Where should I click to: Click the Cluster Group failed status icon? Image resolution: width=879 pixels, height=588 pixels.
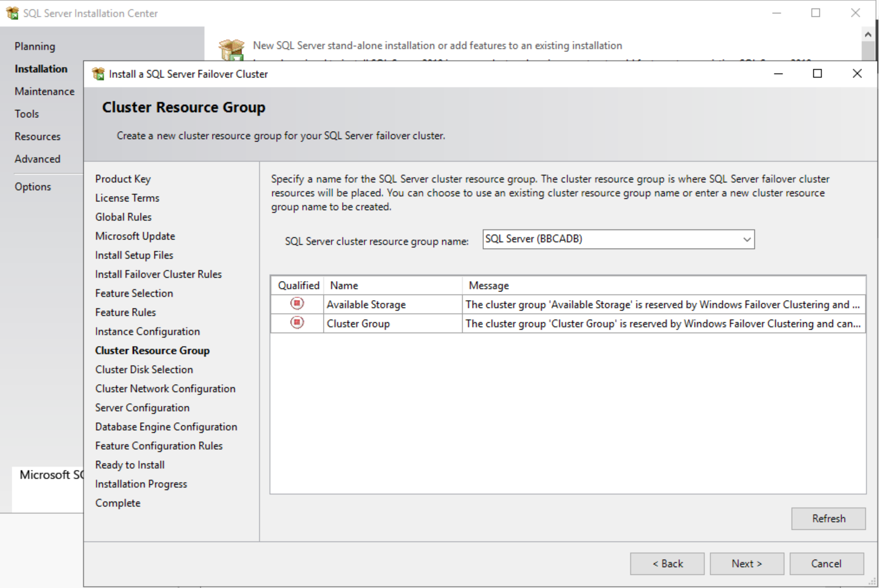(x=297, y=322)
